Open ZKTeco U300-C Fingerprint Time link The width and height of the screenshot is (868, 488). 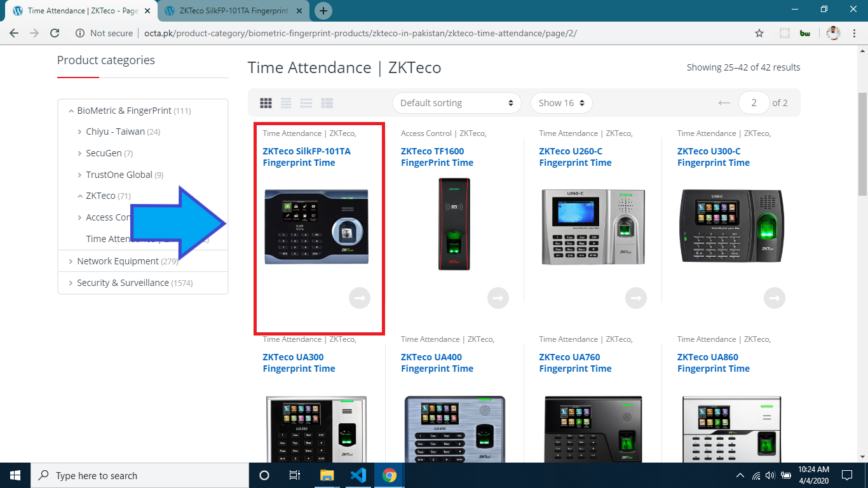pyautogui.click(x=714, y=157)
